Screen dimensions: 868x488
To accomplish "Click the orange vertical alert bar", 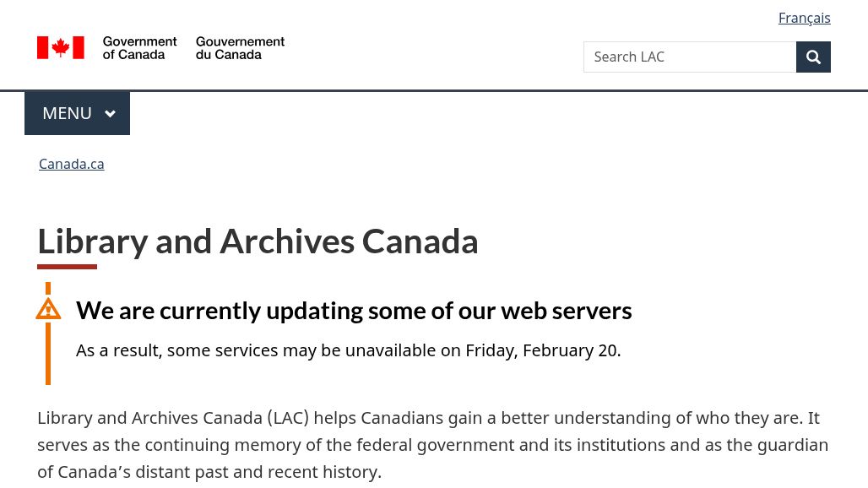I will coord(48,355).
